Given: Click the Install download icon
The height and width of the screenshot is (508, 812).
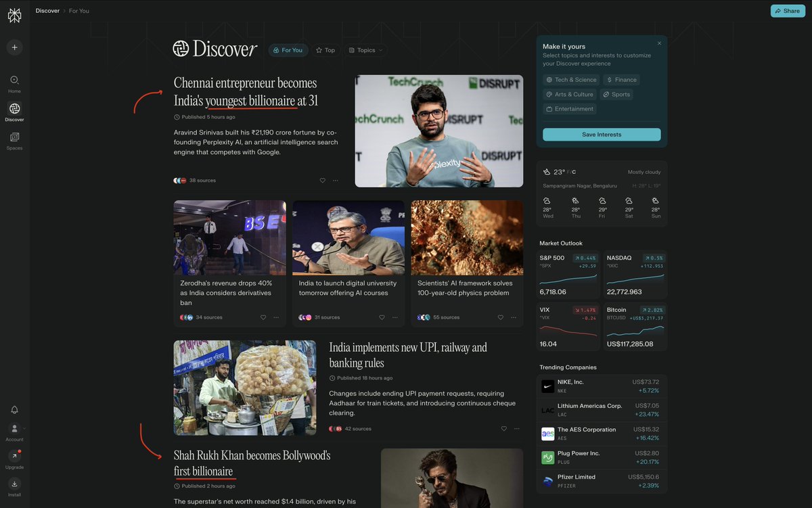Looking at the screenshot, I should [x=14, y=484].
